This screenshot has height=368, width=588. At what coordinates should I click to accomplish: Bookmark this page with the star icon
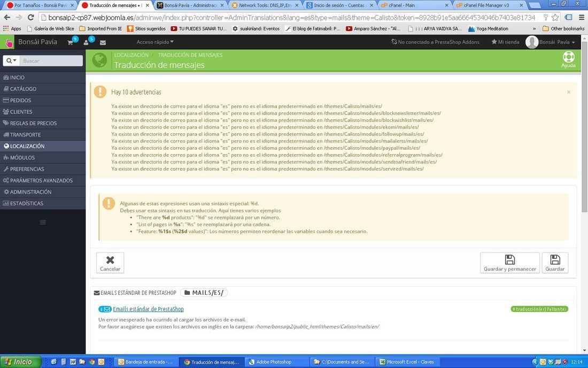click(555, 18)
